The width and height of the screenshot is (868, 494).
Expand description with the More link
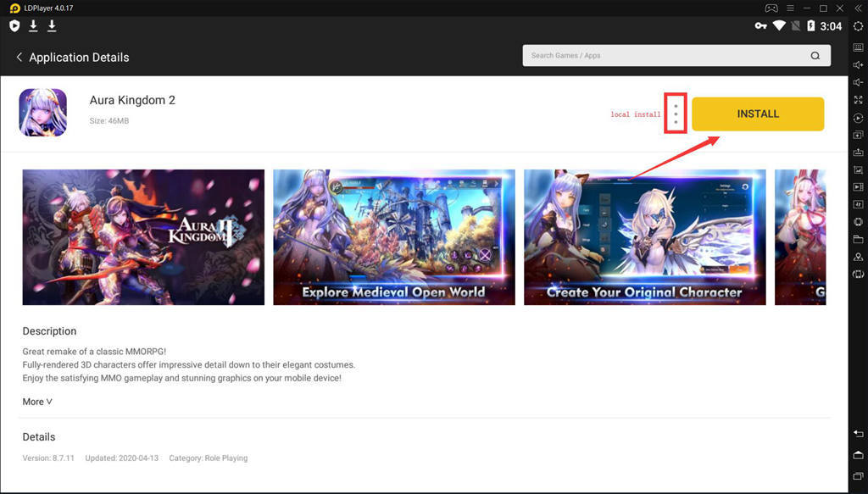coord(37,402)
